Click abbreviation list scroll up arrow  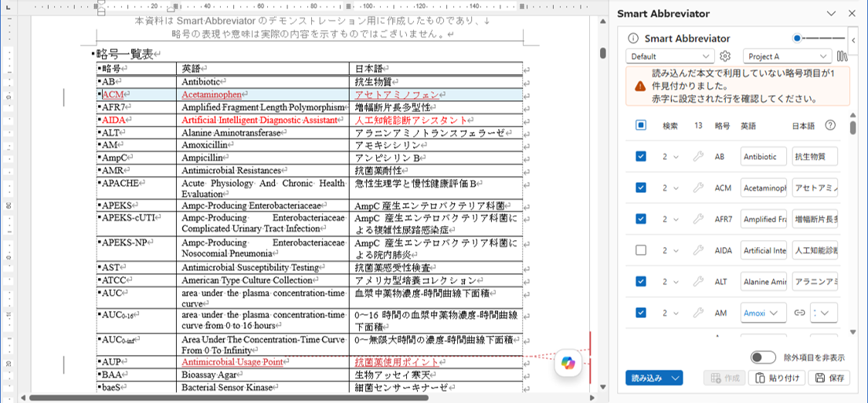(x=853, y=114)
